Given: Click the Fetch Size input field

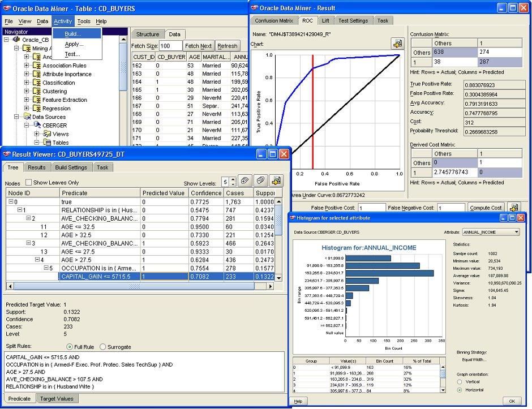Looking at the screenshot, I should (x=170, y=46).
